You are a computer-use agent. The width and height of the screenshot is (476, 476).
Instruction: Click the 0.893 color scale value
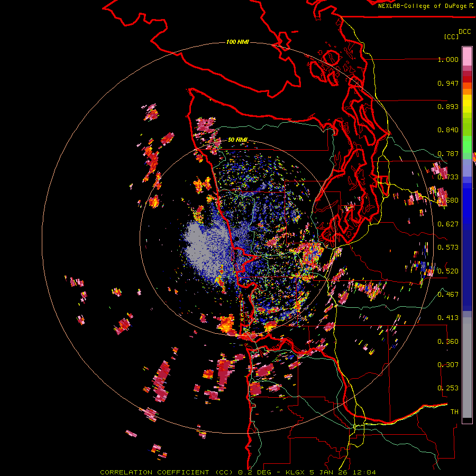click(448, 106)
